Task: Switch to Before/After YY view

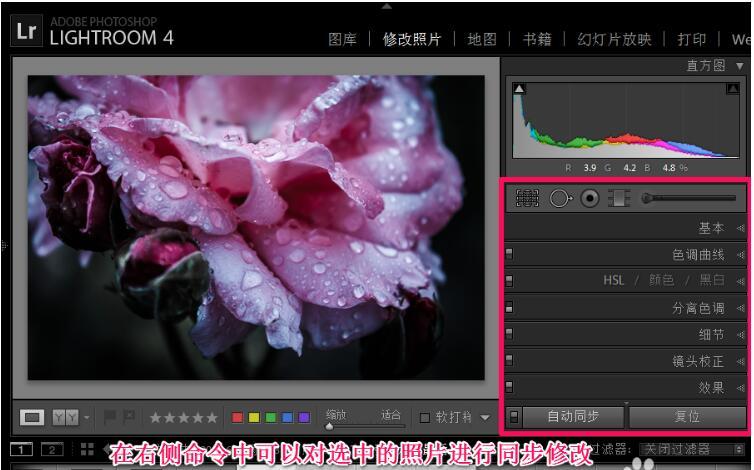Action: (65, 417)
